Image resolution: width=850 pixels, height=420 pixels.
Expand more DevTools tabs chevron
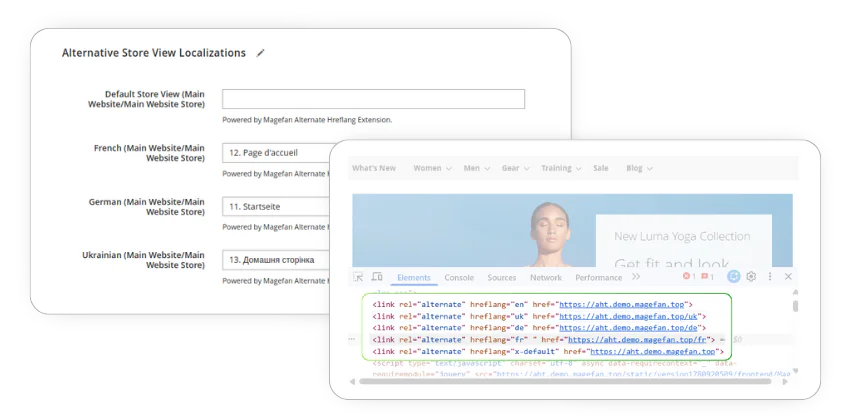[x=636, y=276]
